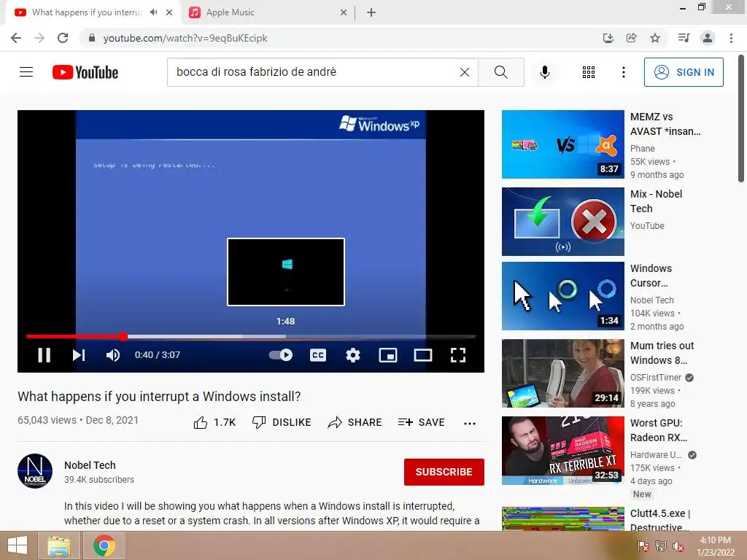Toggle closed captions CC button
747x560 pixels.
click(318, 355)
